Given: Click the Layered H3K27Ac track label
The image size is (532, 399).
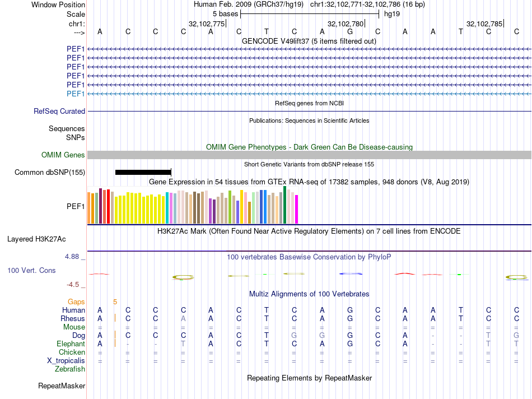Looking at the screenshot, I should 36,239.
